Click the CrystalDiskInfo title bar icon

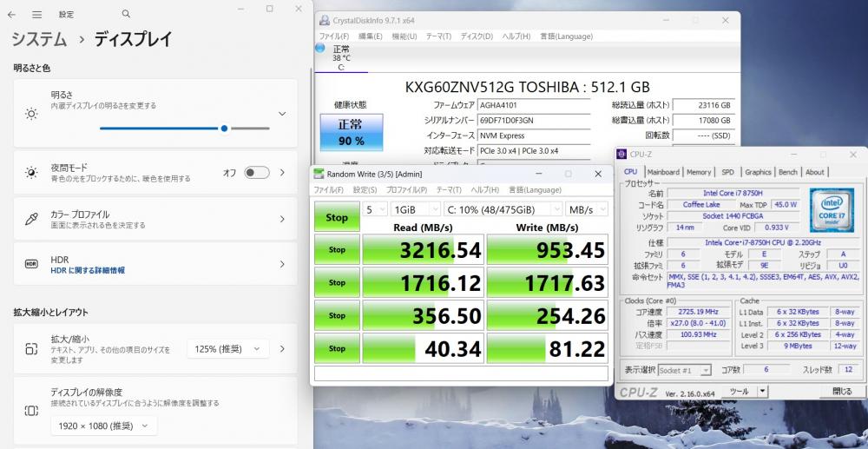click(325, 21)
